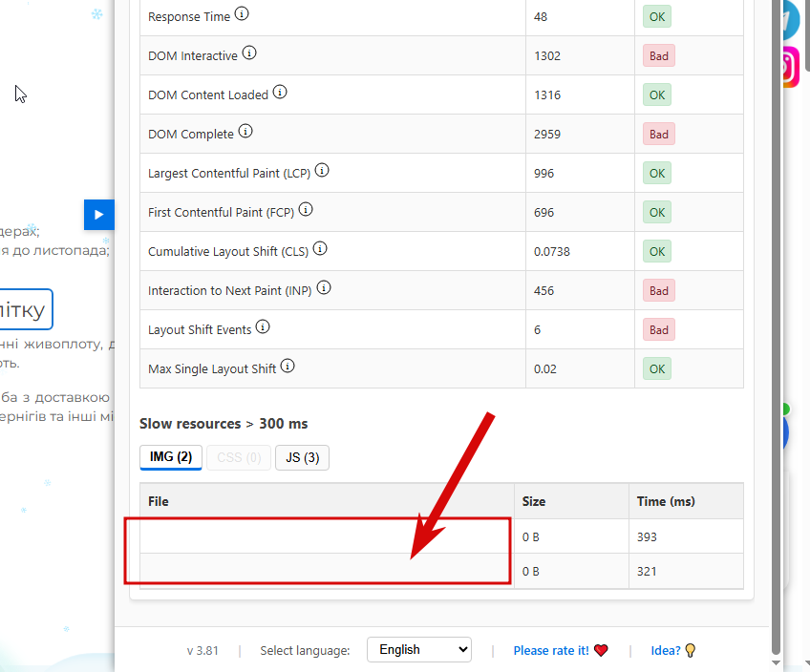Click the value 48 for Response Time

click(x=541, y=16)
